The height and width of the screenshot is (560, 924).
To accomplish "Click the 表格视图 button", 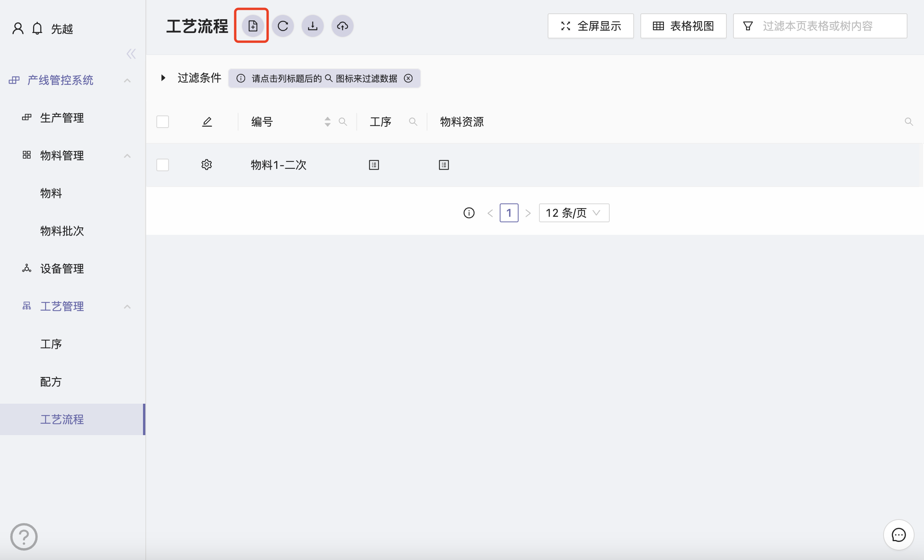I will (684, 26).
